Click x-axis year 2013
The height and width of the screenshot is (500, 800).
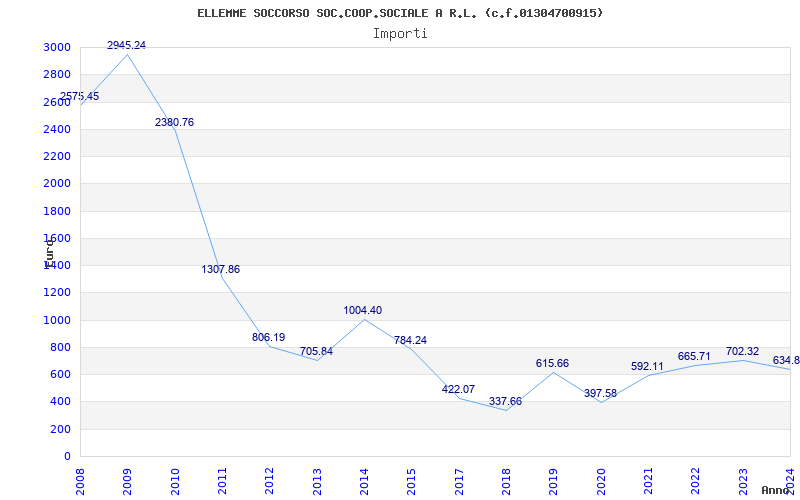(317, 481)
